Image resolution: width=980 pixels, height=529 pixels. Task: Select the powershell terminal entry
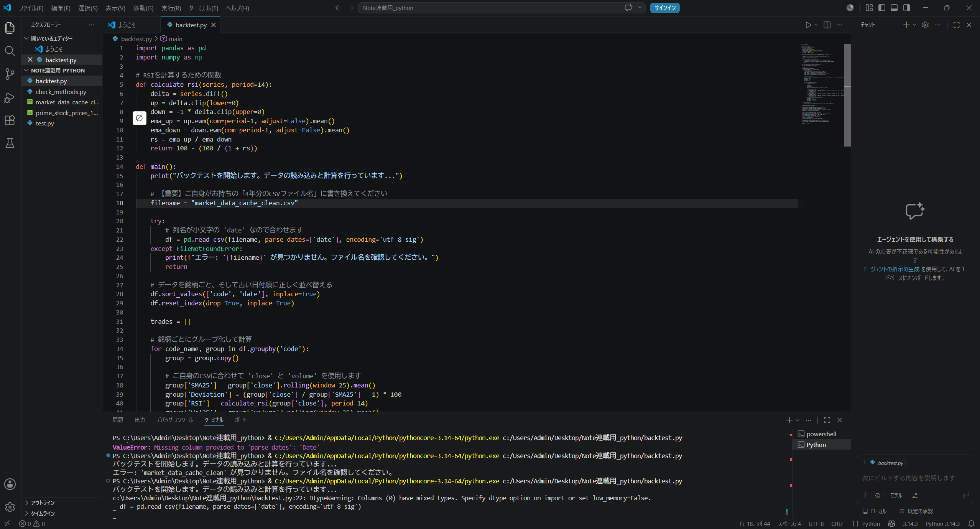pyautogui.click(x=821, y=434)
